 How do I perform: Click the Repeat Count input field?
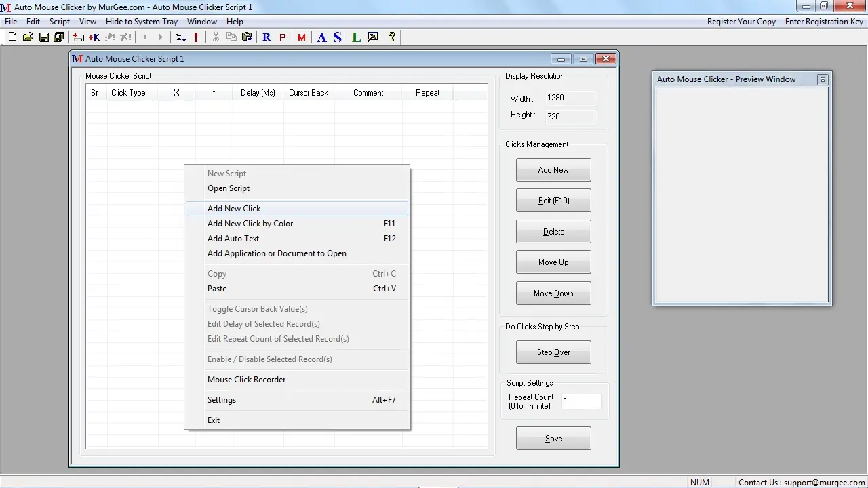tap(581, 401)
